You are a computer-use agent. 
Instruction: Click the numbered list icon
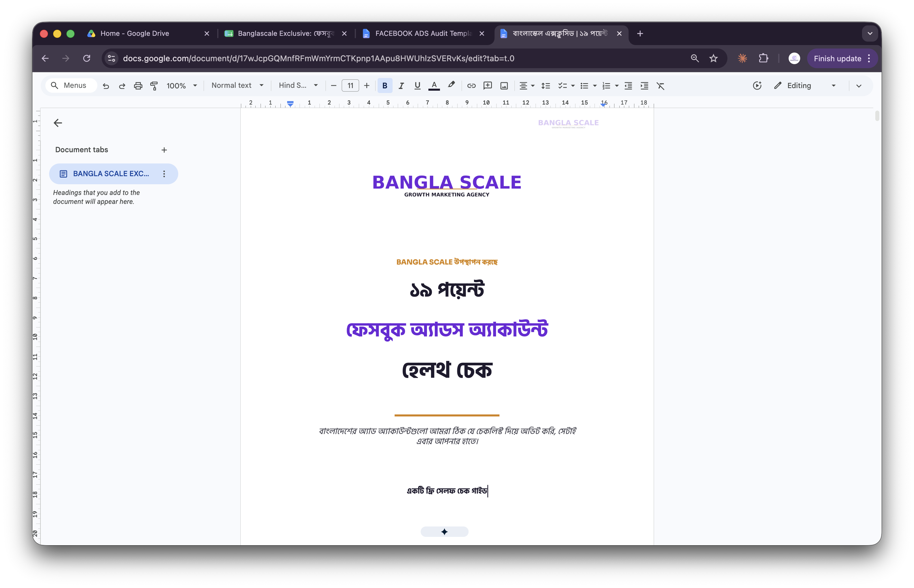coord(606,85)
